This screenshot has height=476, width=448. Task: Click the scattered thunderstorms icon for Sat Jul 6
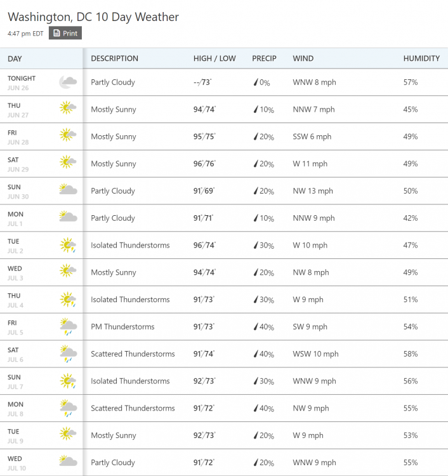[x=68, y=354]
